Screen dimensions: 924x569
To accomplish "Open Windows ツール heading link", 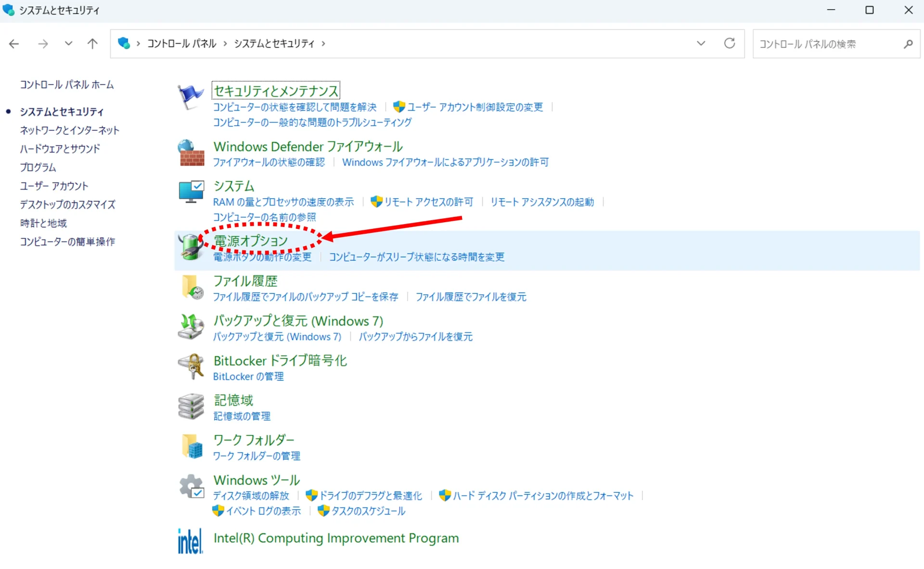I will [x=257, y=480].
